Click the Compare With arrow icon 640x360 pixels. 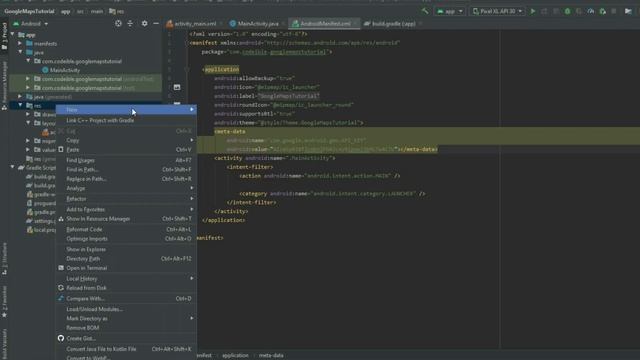pos(61,298)
